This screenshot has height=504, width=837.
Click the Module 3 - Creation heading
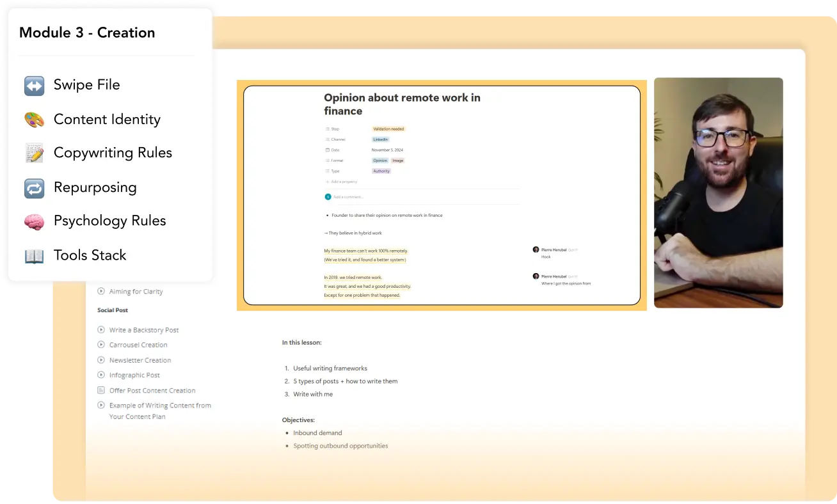[87, 33]
